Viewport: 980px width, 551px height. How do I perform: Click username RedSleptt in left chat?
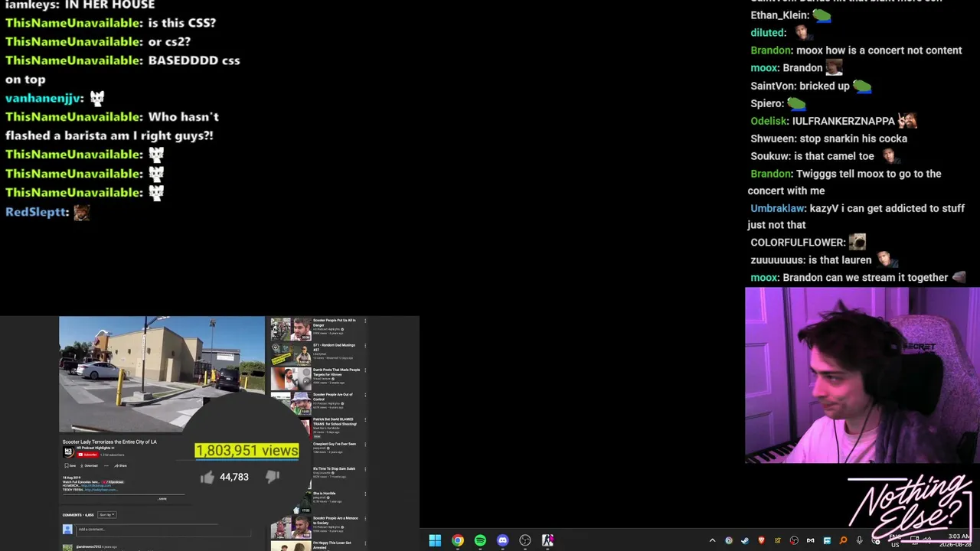(x=36, y=212)
